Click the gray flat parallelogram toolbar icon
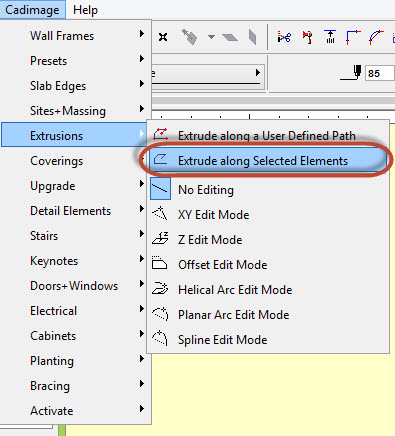This screenshot has width=395, height=436. coord(230,37)
